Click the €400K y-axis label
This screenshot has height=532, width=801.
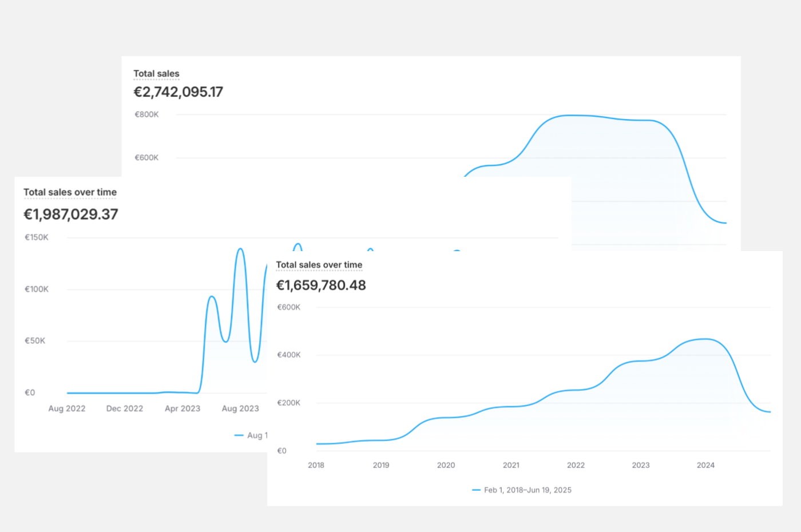coord(289,355)
